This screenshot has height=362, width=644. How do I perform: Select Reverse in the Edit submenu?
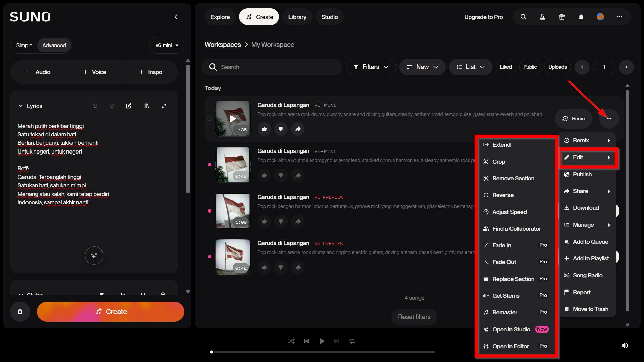[x=516, y=195]
